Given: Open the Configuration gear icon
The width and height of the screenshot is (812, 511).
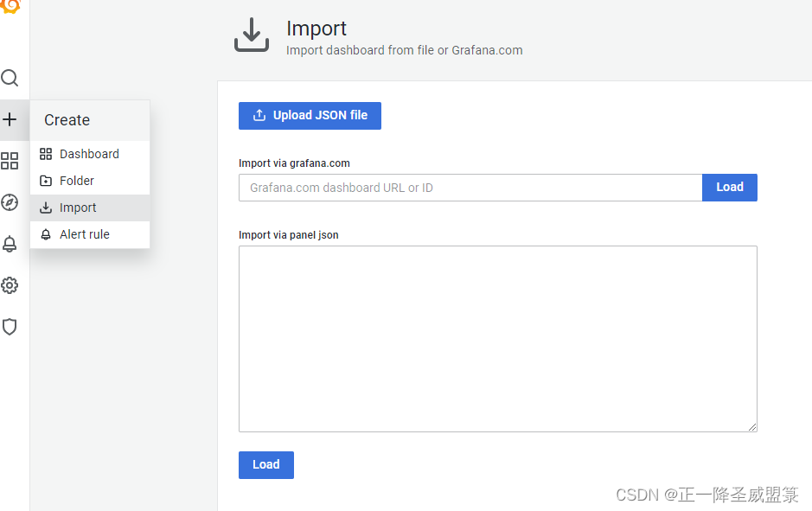Looking at the screenshot, I should 10,285.
